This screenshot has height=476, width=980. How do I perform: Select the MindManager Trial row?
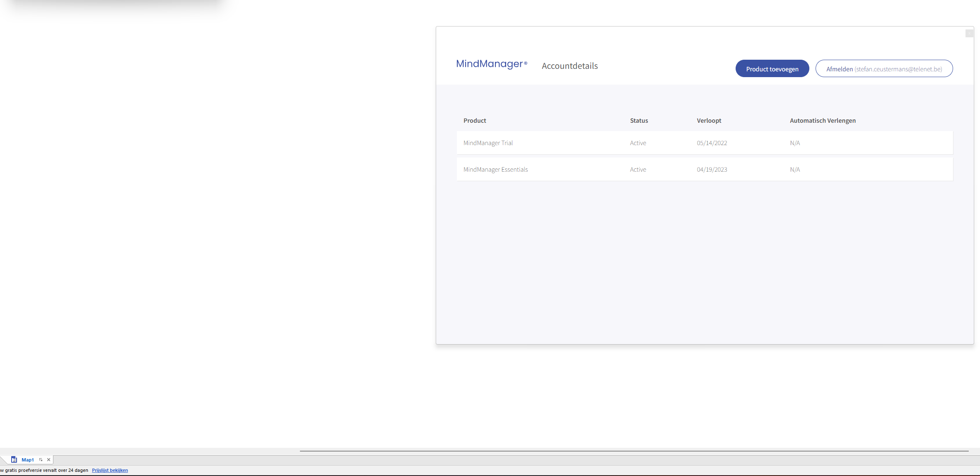pyautogui.click(x=488, y=143)
